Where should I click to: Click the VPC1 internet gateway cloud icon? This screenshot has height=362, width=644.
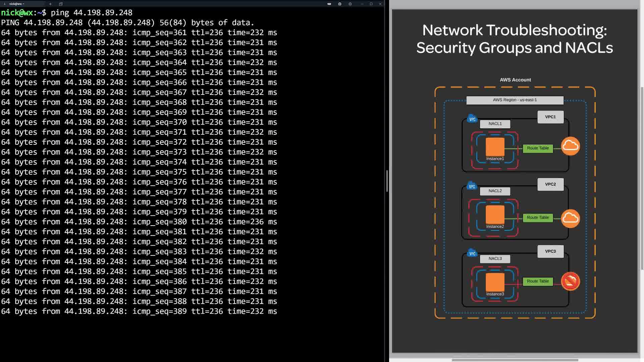570,146
